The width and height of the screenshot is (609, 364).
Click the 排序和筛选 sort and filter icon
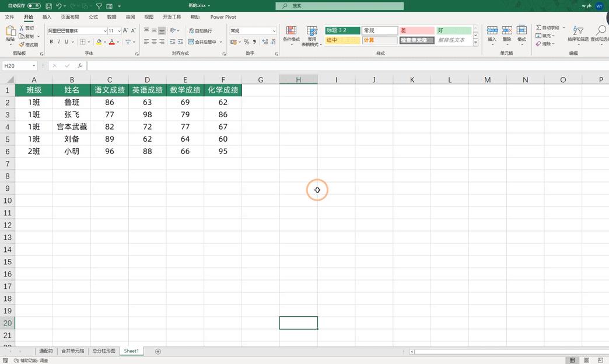(x=578, y=34)
